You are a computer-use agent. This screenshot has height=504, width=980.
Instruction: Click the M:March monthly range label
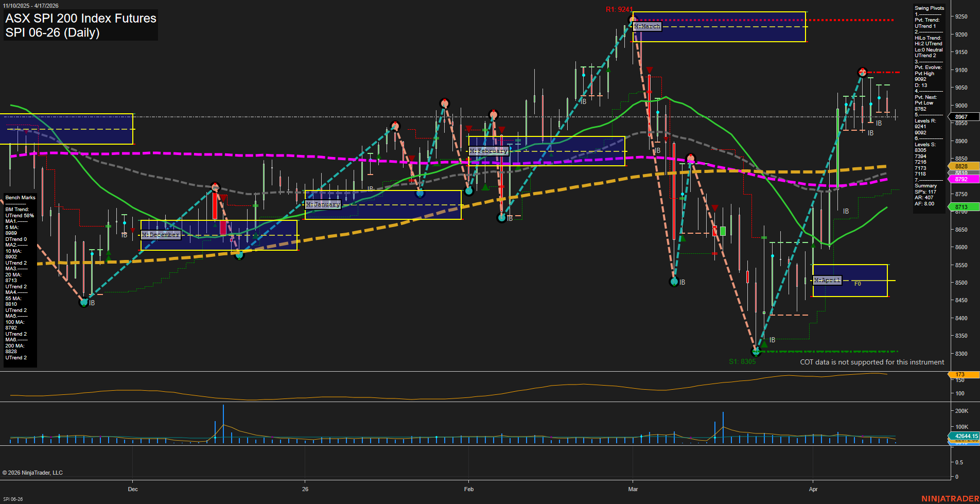pyautogui.click(x=647, y=26)
